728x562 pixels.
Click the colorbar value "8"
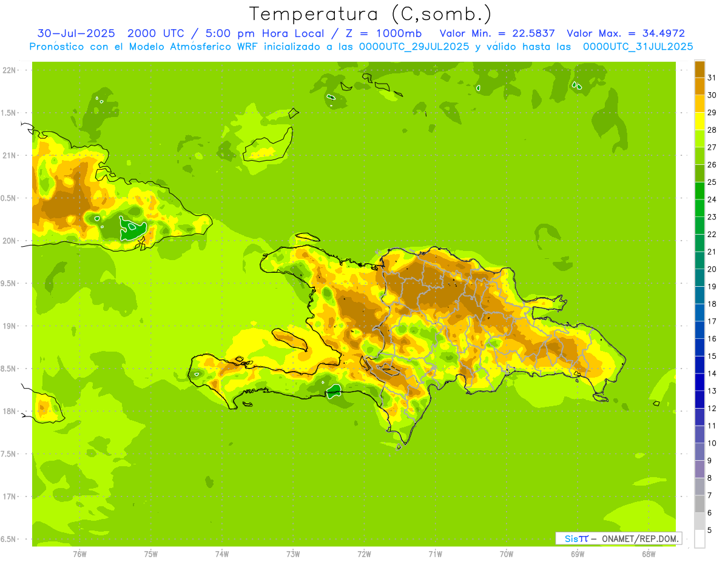click(x=709, y=478)
